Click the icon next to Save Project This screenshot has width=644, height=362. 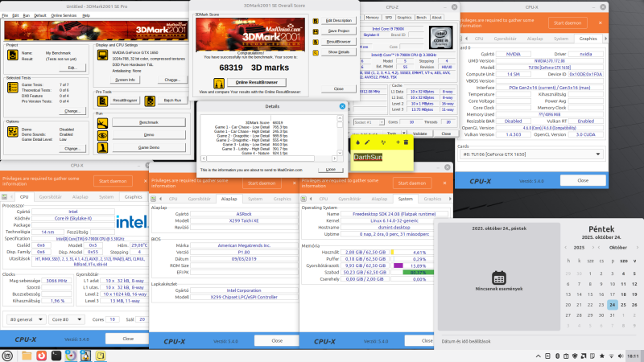click(x=316, y=31)
